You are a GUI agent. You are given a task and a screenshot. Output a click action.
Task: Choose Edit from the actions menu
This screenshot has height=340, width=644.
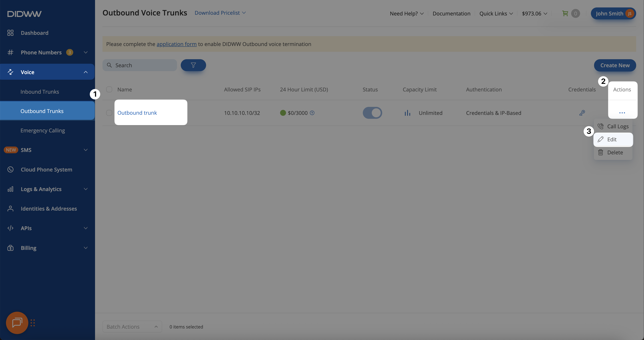613,139
